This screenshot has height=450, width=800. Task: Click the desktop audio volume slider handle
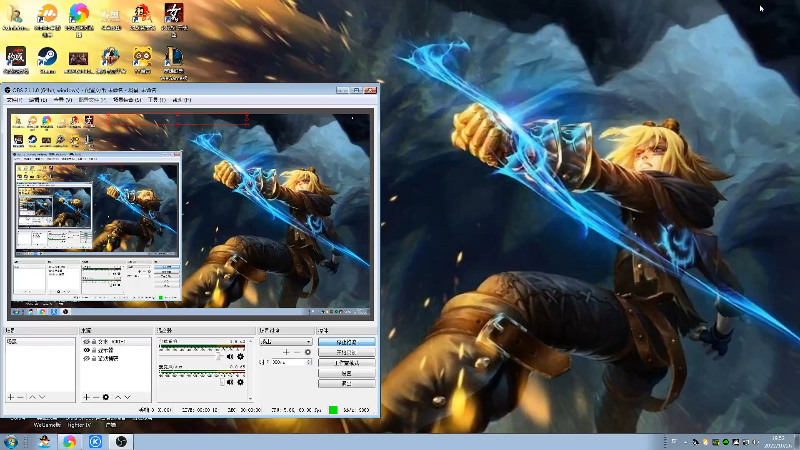pos(220,357)
